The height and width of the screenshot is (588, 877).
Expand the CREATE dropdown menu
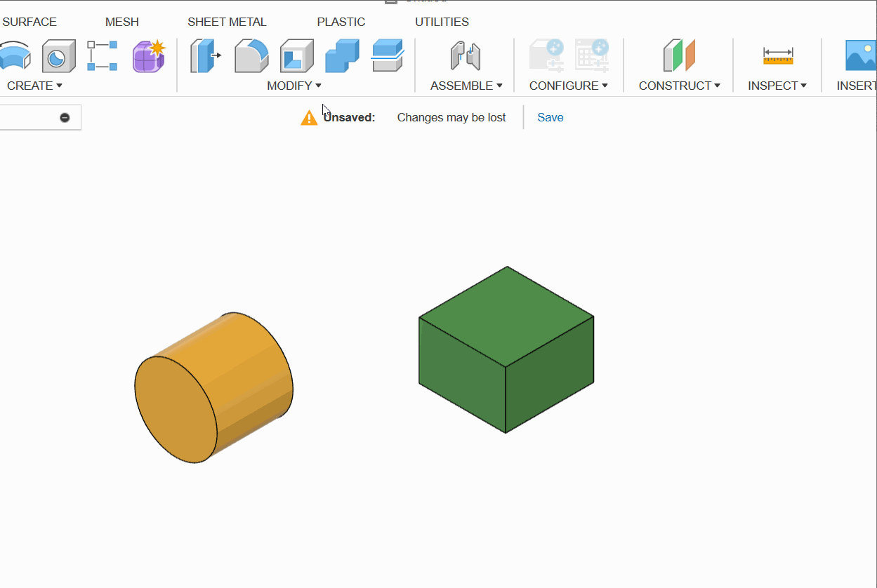(34, 86)
